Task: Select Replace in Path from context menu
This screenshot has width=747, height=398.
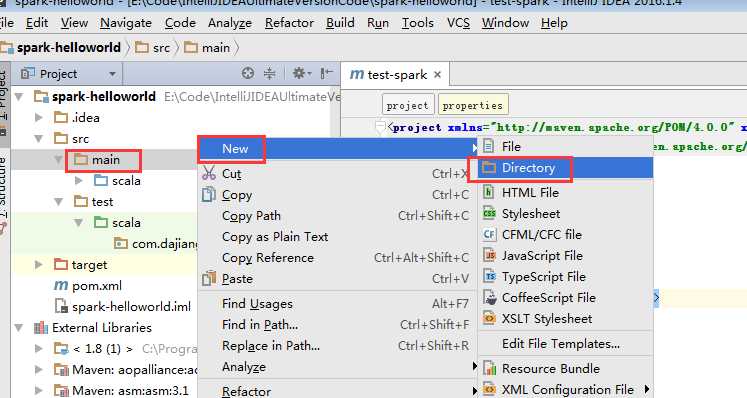Action: pos(337,346)
